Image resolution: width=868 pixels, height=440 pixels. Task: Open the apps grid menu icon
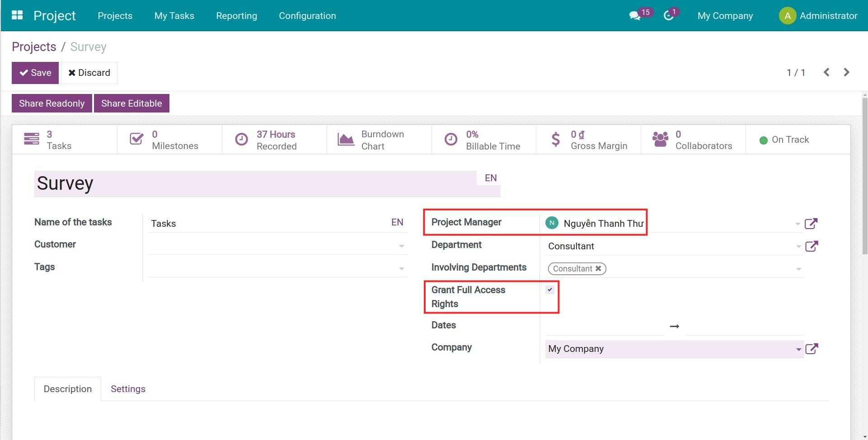(17, 15)
